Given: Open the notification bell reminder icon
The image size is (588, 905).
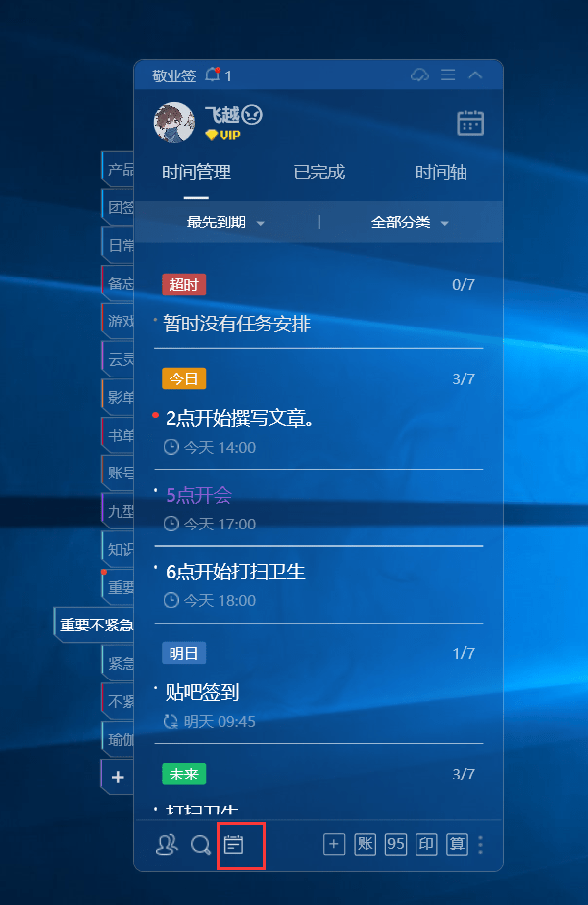Looking at the screenshot, I should coord(213,75).
